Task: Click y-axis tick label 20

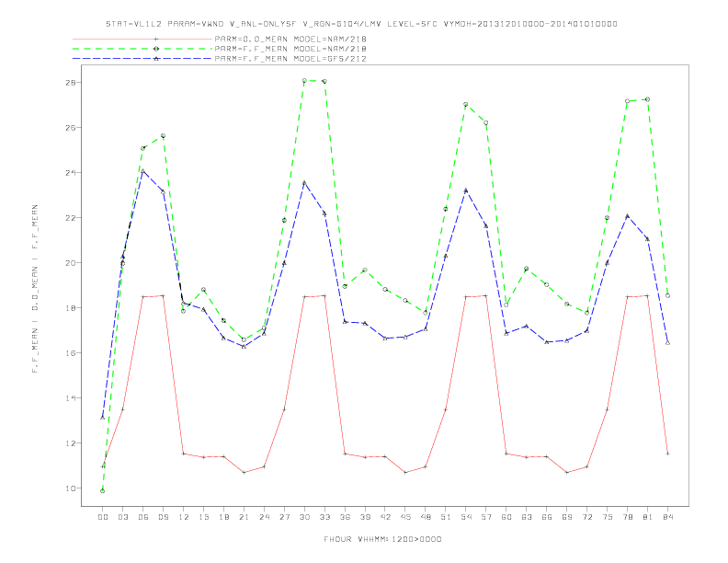Action: pos(71,262)
